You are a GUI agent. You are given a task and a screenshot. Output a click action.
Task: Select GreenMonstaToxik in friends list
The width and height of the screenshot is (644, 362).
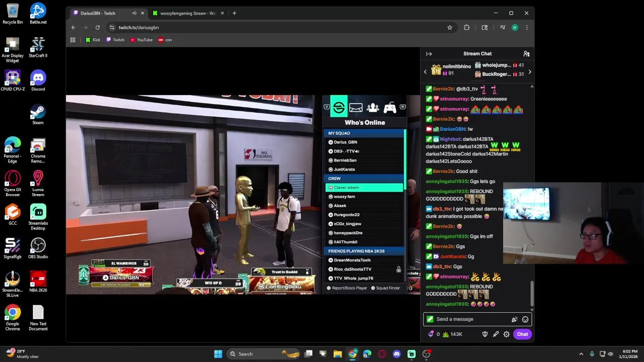(364, 260)
